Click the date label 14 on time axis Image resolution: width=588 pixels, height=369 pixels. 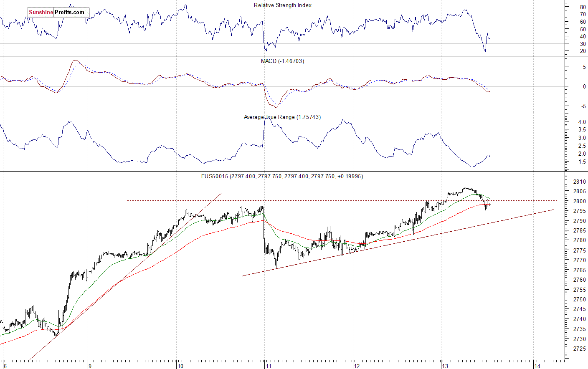pos(537,366)
